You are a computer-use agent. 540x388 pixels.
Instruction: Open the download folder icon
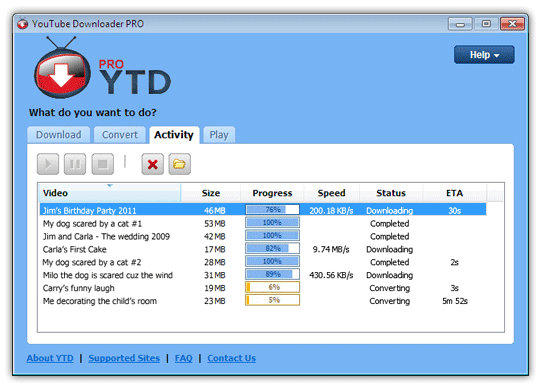coord(179,164)
